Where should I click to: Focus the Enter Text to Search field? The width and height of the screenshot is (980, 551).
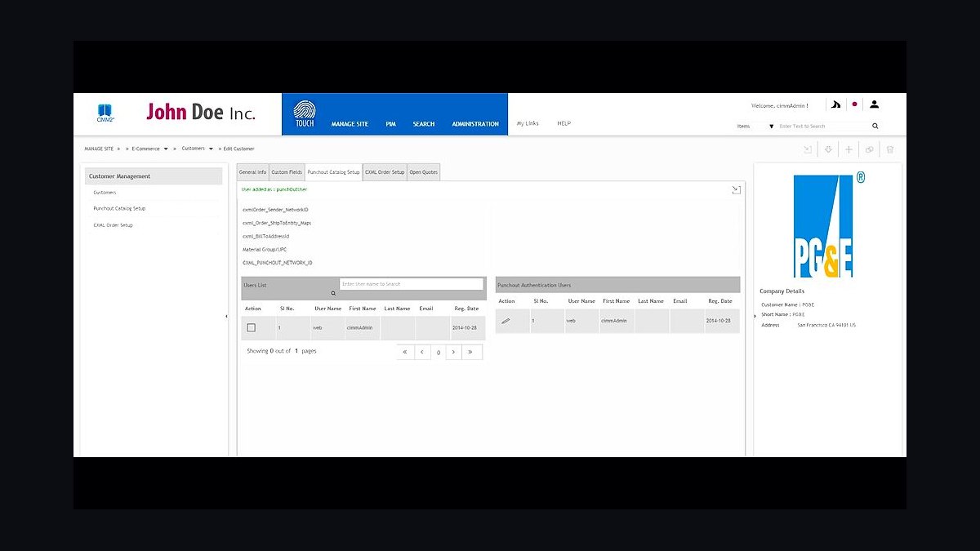tap(823, 127)
